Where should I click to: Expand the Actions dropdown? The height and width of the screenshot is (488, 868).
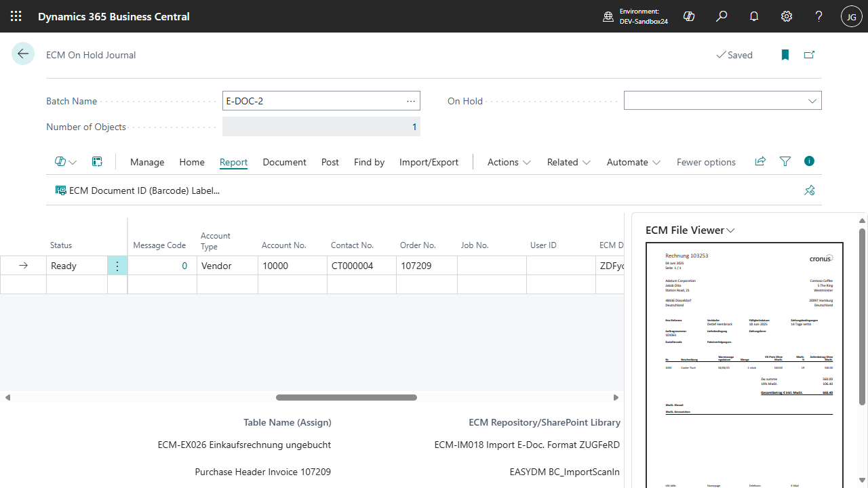tap(509, 162)
